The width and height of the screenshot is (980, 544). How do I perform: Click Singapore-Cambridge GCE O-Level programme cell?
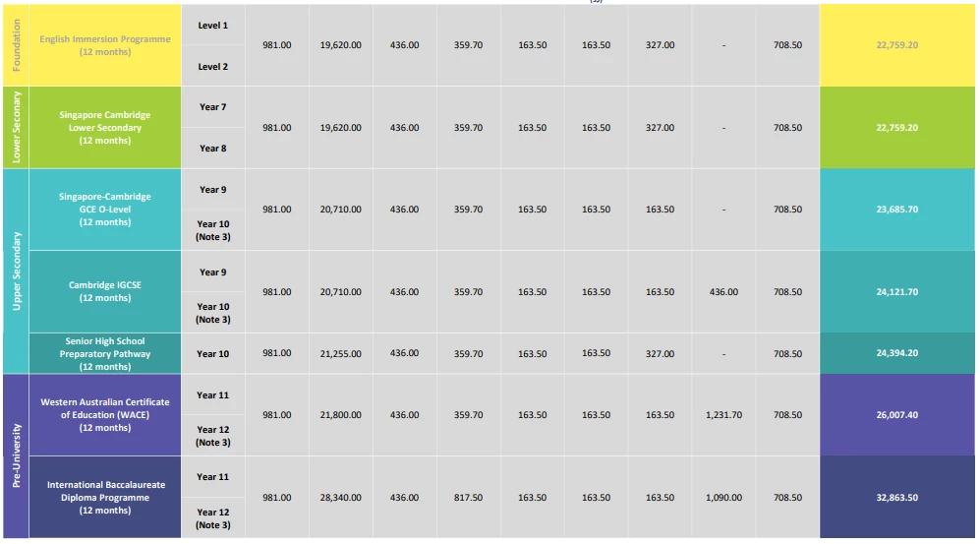click(x=105, y=210)
